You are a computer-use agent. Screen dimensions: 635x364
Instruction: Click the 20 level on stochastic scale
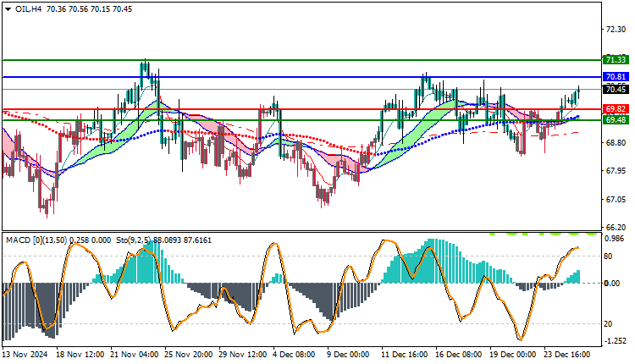click(x=608, y=324)
